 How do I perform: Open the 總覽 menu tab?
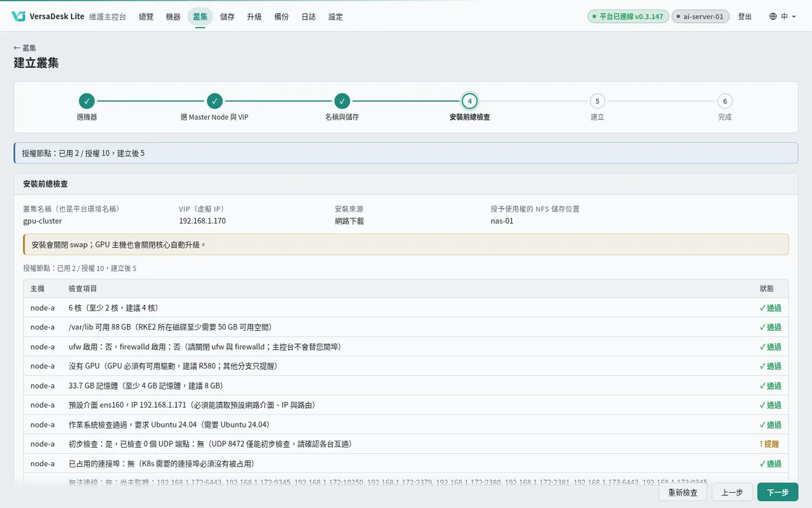[x=146, y=17]
